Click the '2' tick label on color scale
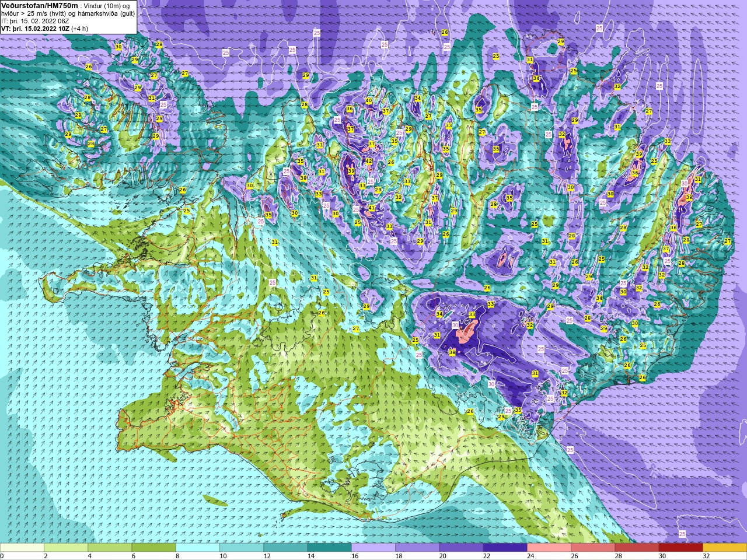This screenshot has height=560, width=747. tap(46, 556)
